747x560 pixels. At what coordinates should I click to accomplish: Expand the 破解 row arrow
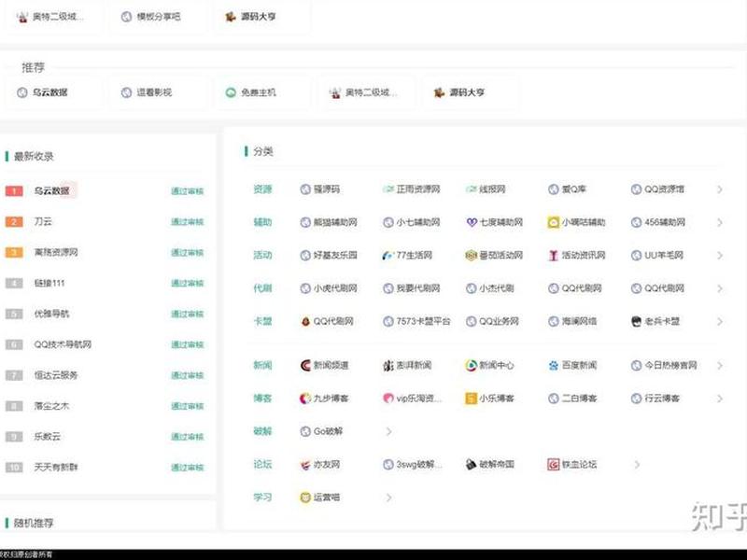point(388,432)
